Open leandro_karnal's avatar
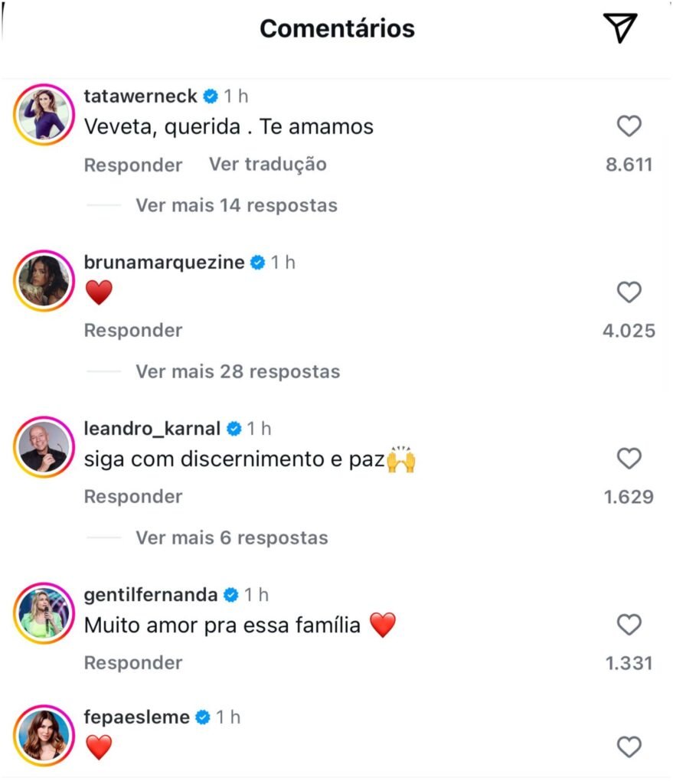Viewport: 673px width, 784px height. click(43, 446)
